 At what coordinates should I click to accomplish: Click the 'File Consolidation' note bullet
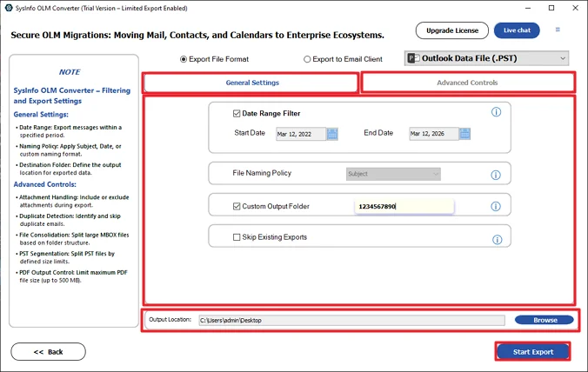[x=73, y=239]
